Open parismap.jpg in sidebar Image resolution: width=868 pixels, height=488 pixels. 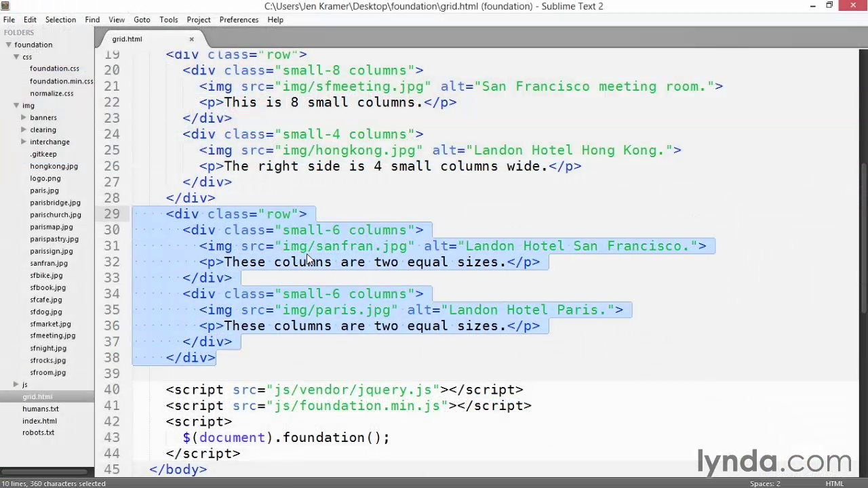[x=51, y=227]
